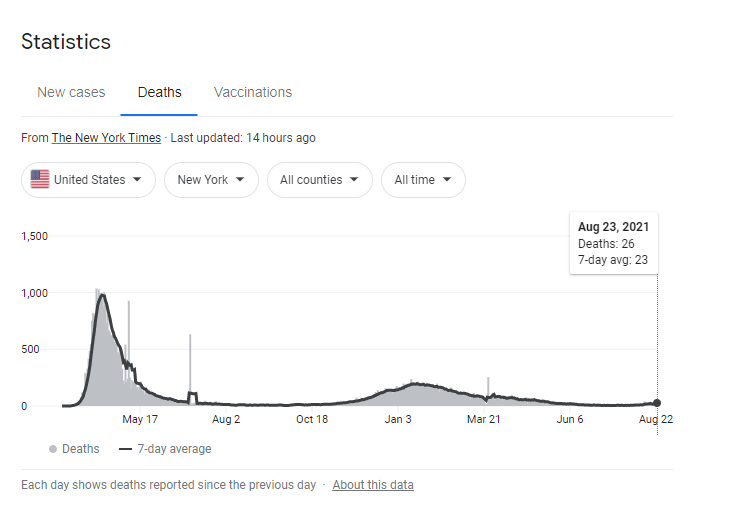Click the May 17 axis label
Image resolution: width=748 pixels, height=510 pixels.
140,419
